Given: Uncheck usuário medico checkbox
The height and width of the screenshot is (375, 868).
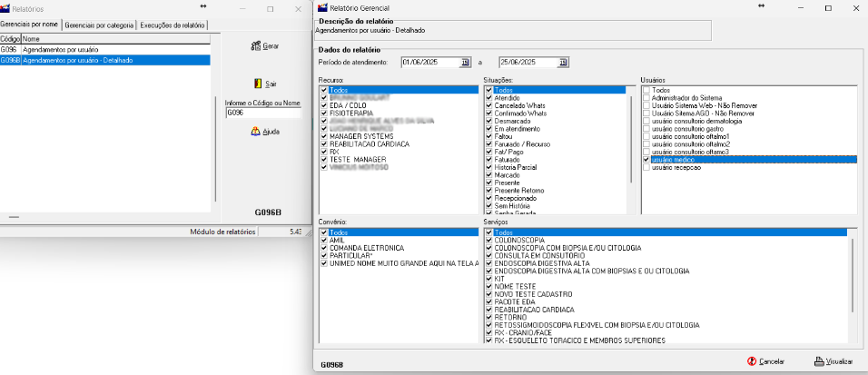Looking at the screenshot, I should 646,159.
